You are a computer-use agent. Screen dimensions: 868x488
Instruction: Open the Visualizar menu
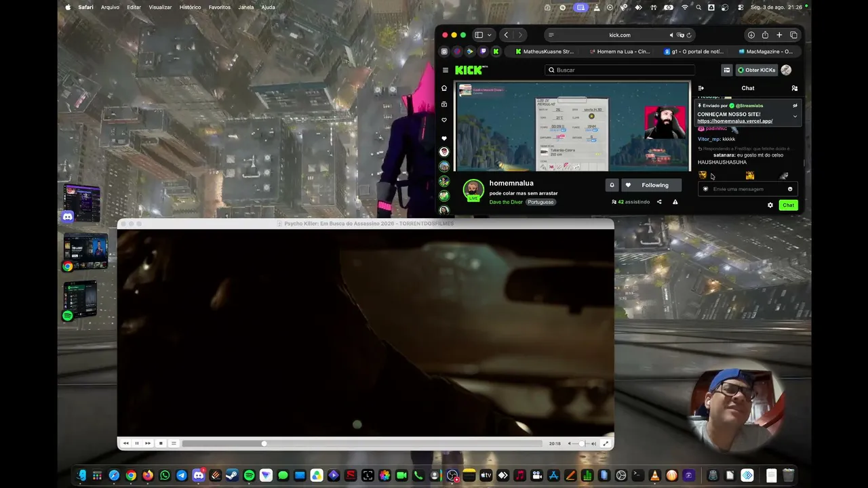pyautogui.click(x=160, y=7)
